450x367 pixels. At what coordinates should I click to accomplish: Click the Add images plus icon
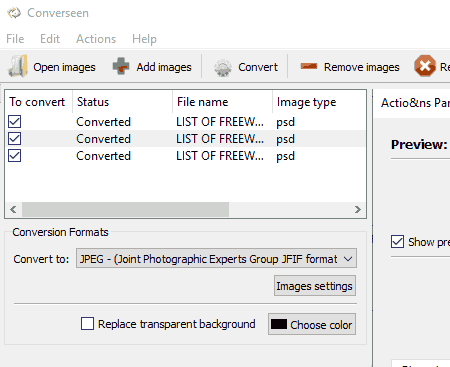pyautogui.click(x=121, y=66)
